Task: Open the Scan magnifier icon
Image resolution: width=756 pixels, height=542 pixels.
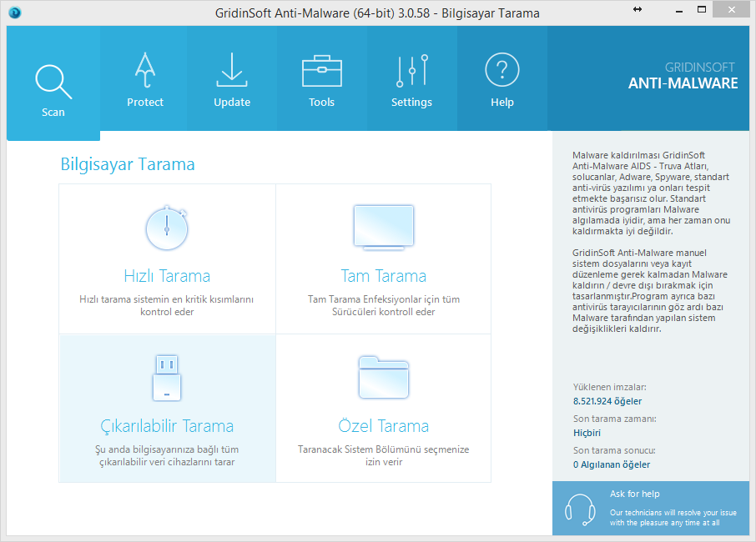Action: tap(53, 82)
